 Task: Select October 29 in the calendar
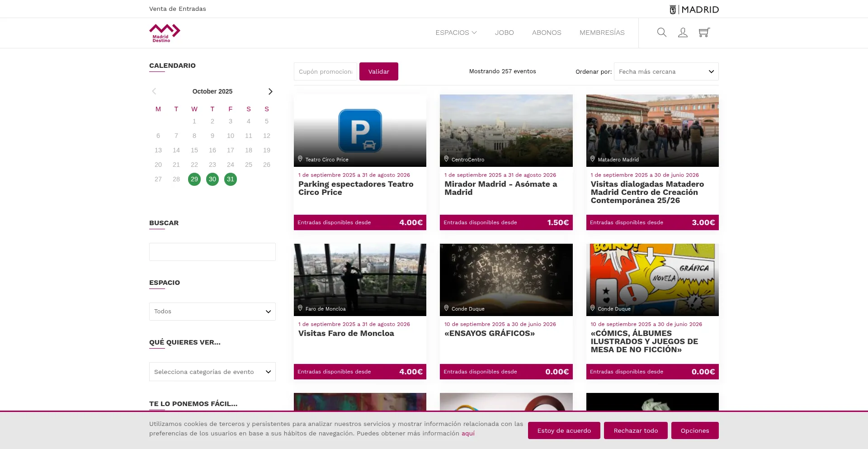pyautogui.click(x=194, y=179)
